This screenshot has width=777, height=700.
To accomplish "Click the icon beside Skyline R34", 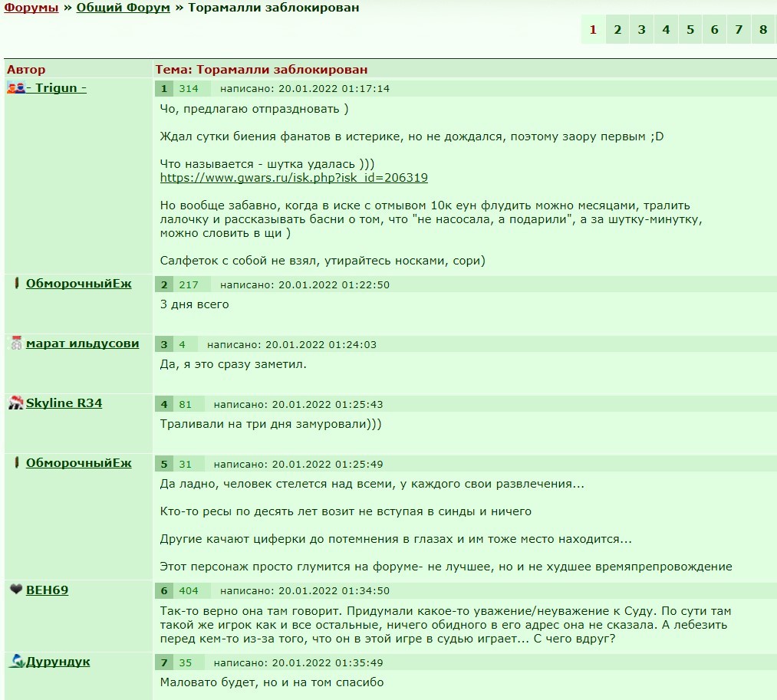I will click(16, 403).
